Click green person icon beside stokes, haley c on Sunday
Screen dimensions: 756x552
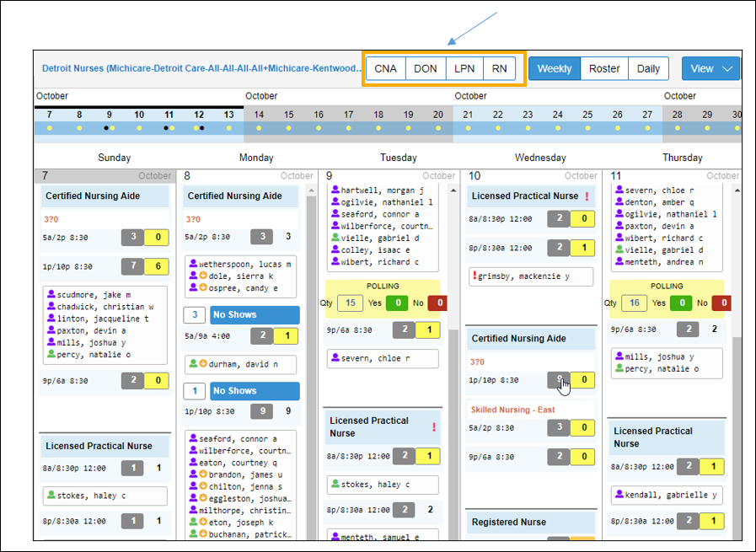pos(51,495)
